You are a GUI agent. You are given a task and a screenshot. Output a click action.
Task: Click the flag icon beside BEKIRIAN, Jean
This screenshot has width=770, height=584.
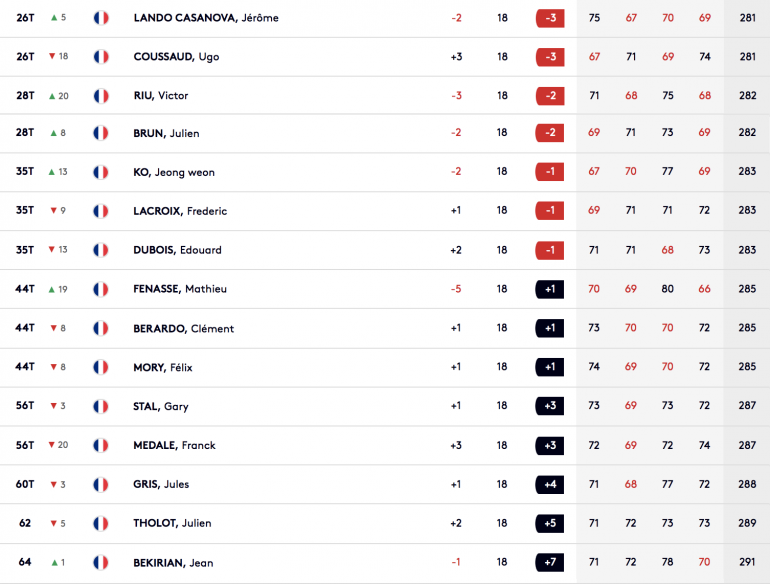coord(101,562)
